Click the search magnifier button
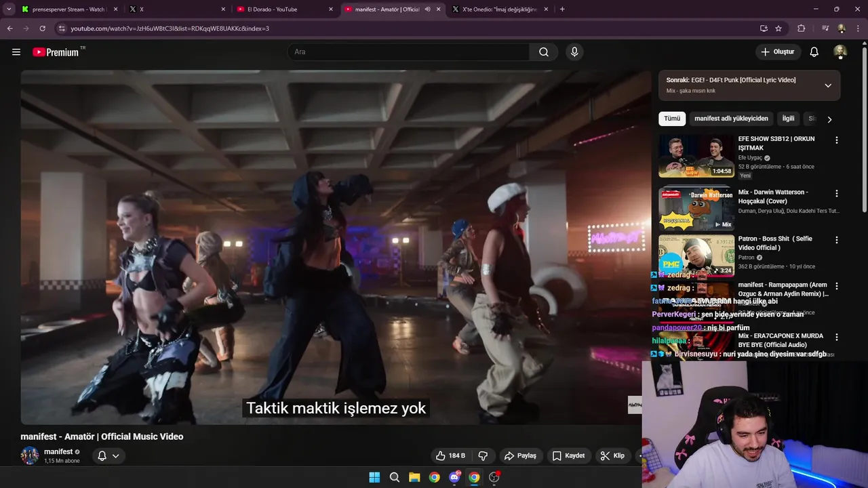 point(544,52)
